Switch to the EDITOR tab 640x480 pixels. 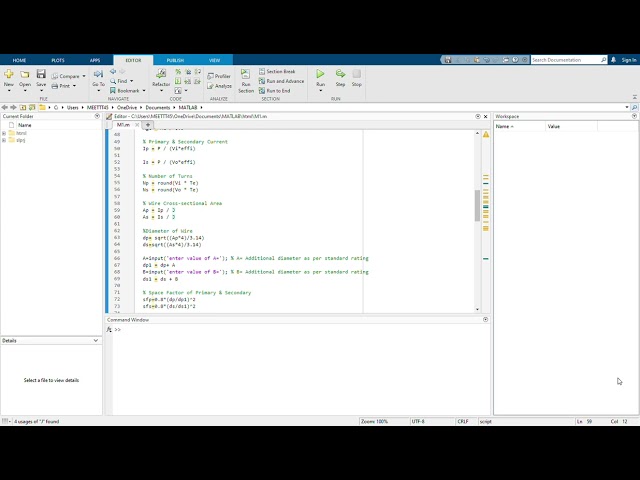tap(133, 60)
